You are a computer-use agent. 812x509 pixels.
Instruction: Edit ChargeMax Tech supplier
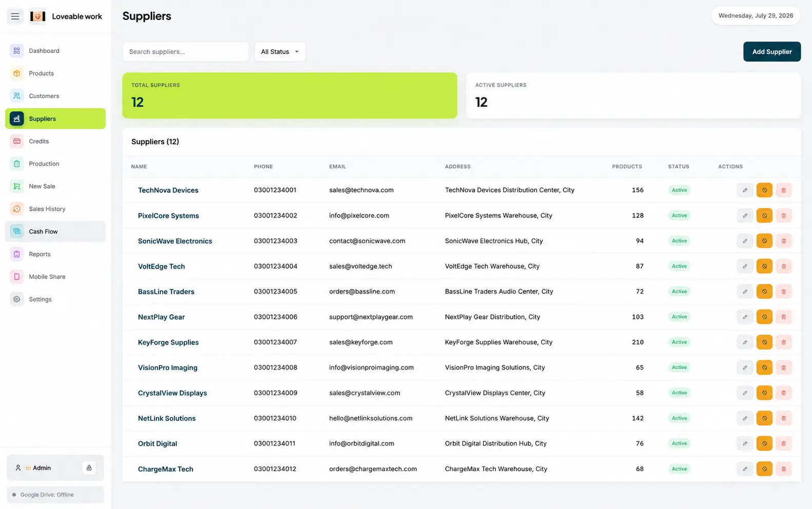click(x=745, y=469)
